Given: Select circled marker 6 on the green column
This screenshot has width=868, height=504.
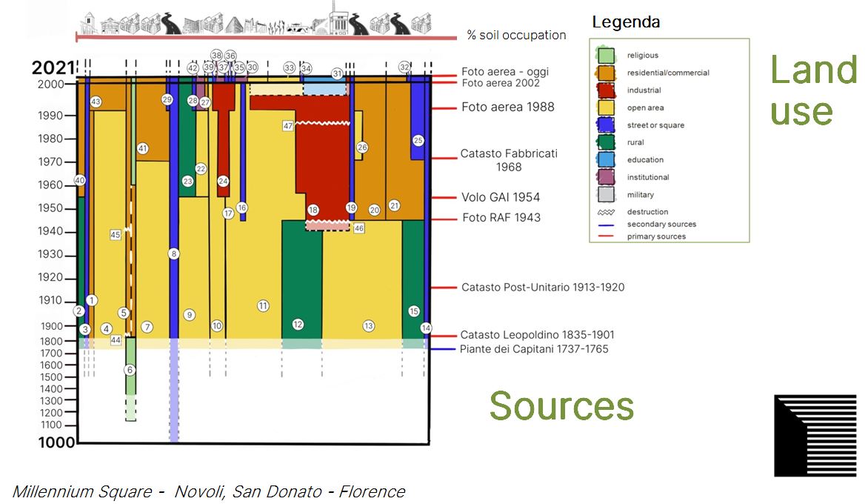Looking at the screenshot, I should (x=130, y=370).
